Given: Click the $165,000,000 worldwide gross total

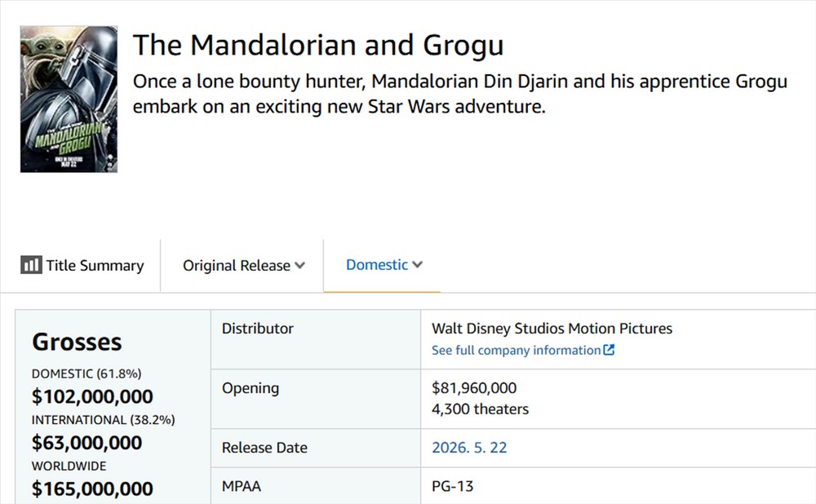Looking at the screenshot, I should (x=92, y=489).
